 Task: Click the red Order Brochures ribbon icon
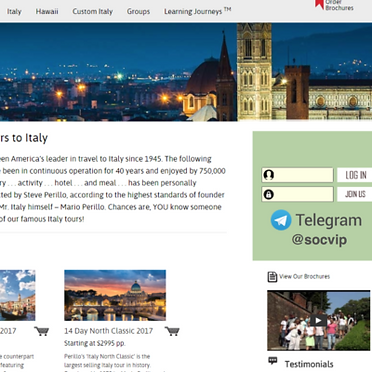click(x=319, y=4)
